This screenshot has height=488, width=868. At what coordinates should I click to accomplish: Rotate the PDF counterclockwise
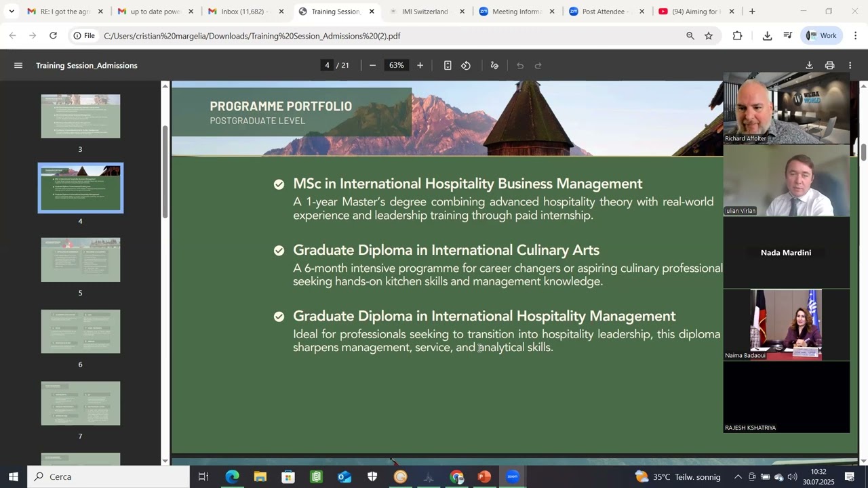click(x=466, y=66)
